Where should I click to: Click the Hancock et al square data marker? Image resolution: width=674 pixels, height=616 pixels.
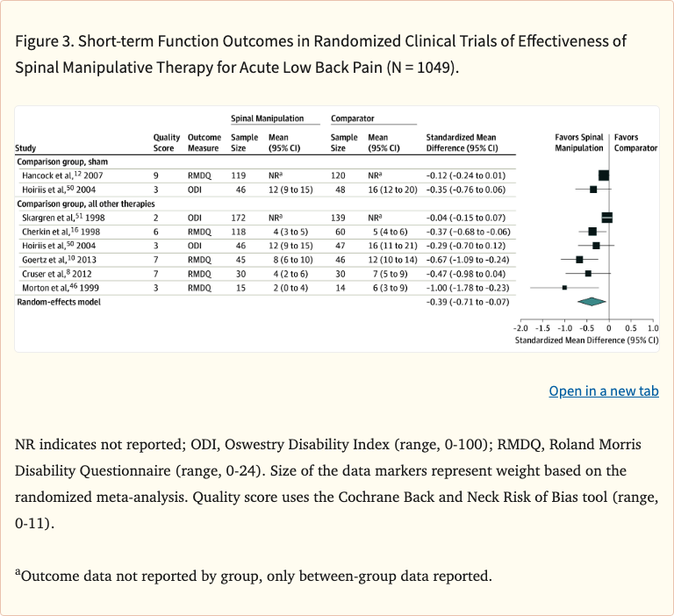tap(604, 175)
